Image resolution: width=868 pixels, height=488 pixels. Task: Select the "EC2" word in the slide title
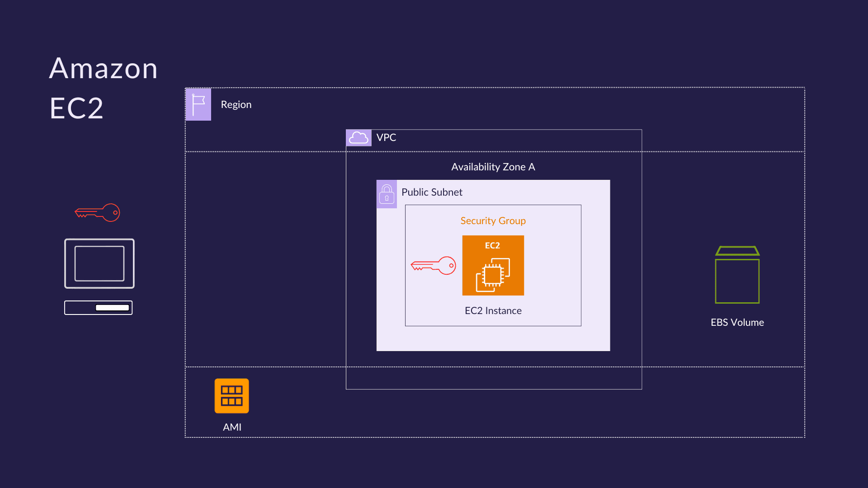pos(76,108)
